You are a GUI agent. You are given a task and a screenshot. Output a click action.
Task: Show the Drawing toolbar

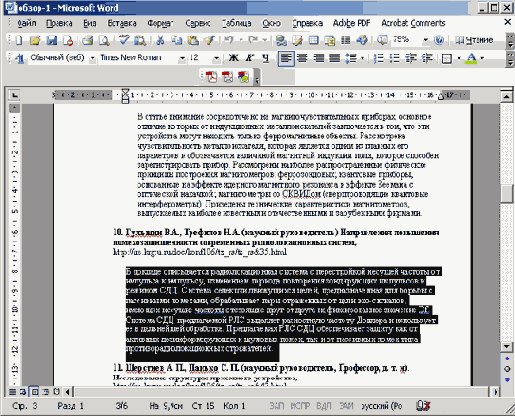362,40
